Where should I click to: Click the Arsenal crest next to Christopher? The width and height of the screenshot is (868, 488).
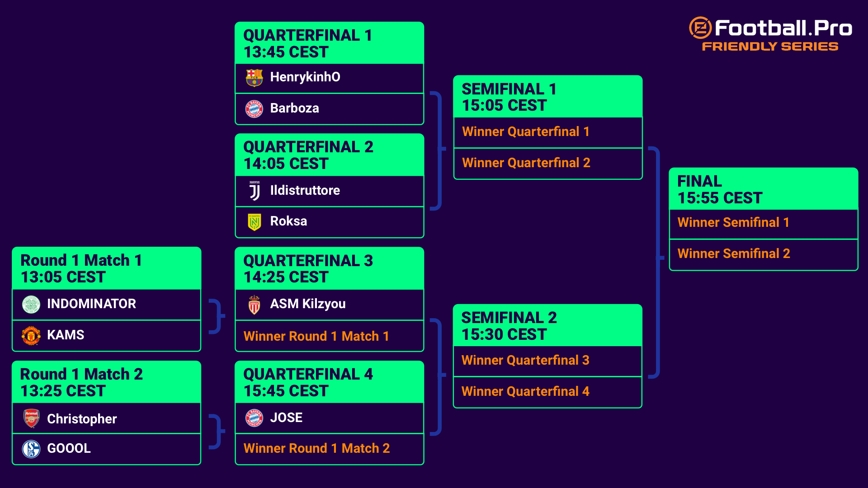31,418
